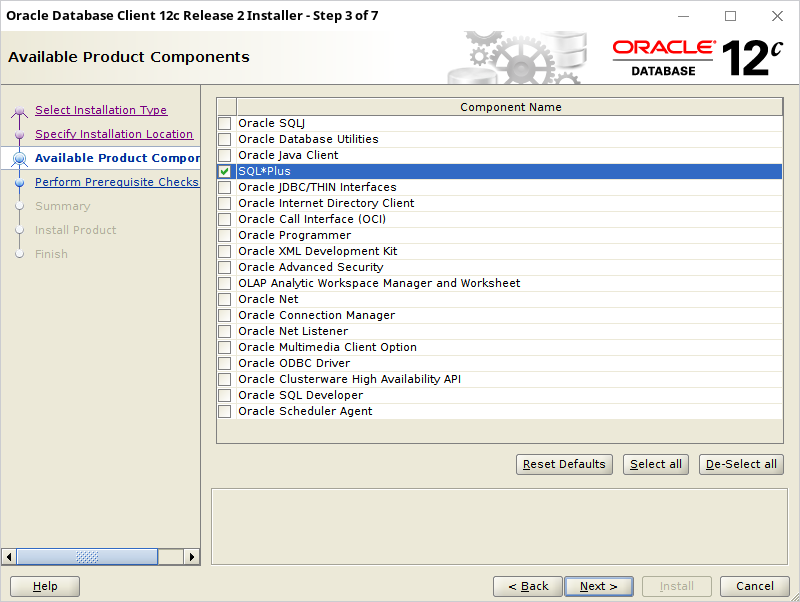Select Oracle Internet Directory Client row text
This screenshot has width=800, height=602.
point(326,203)
